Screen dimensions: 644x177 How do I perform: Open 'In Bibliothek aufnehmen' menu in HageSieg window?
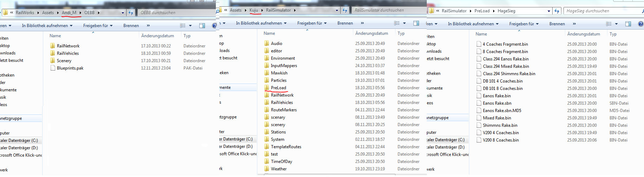click(473, 24)
